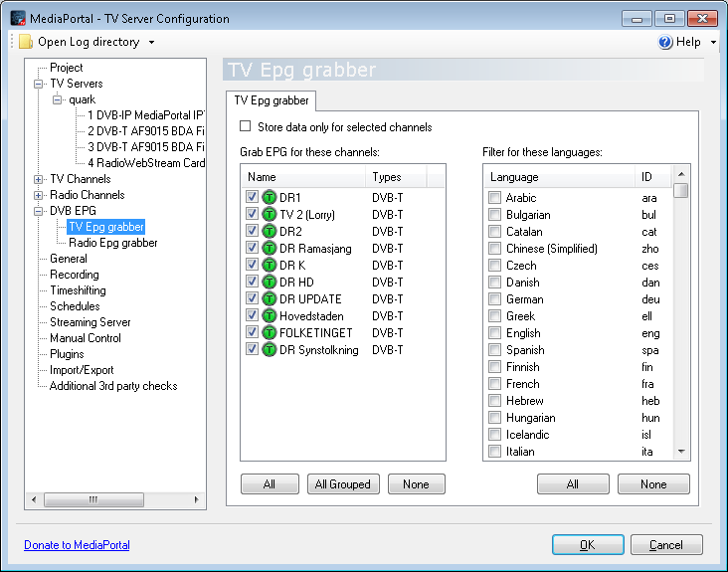Click the folder icon for Open Log directory
This screenshot has height=572, width=728.
coord(26,42)
